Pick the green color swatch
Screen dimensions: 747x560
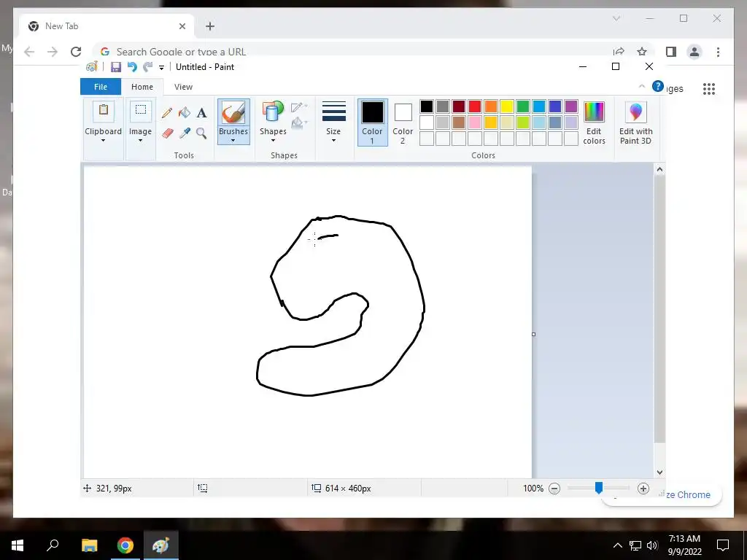click(x=522, y=106)
